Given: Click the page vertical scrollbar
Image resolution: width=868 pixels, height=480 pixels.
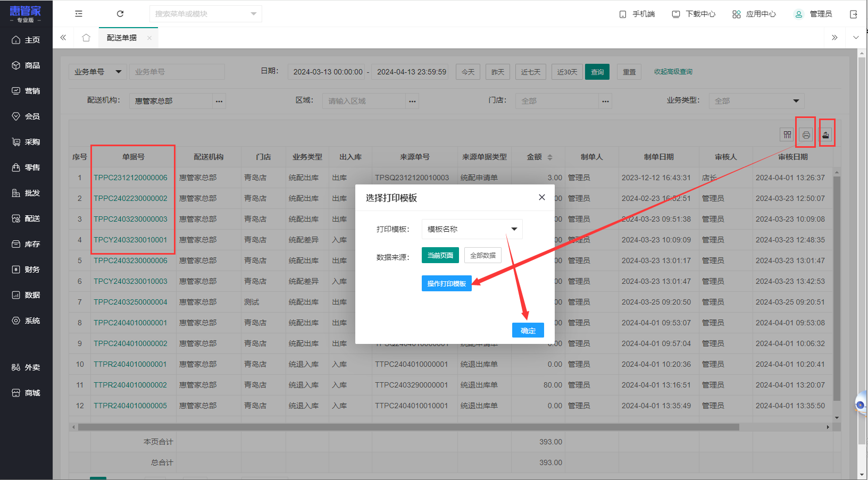Looking at the screenshot, I should pos(862,250).
